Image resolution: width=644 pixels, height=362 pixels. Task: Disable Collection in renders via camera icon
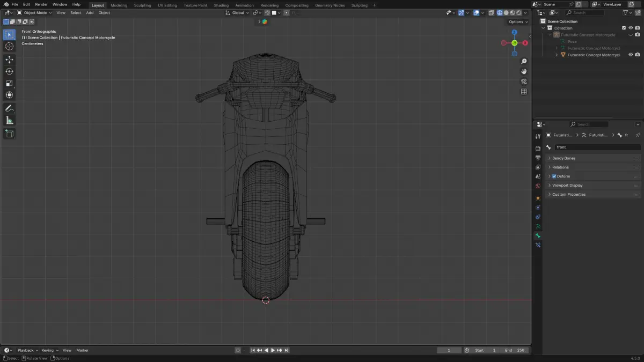tap(638, 28)
